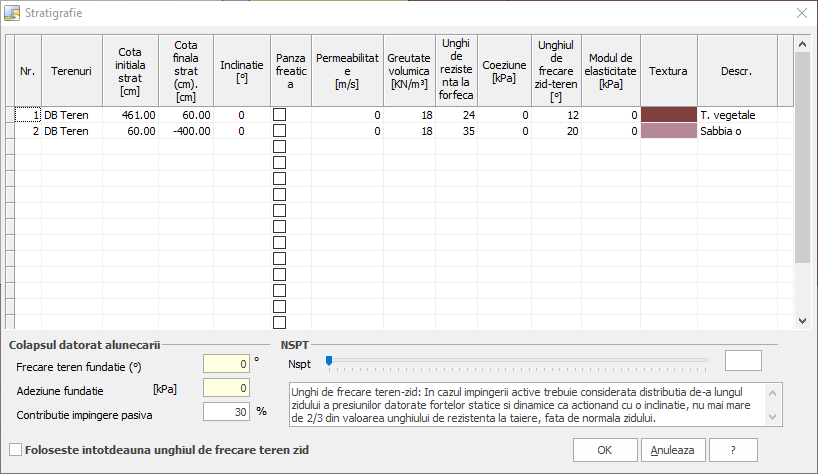Image resolution: width=818 pixels, height=474 pixels.
Task: Click the 'Permeabilitate' column header
Action: (347, 71)
